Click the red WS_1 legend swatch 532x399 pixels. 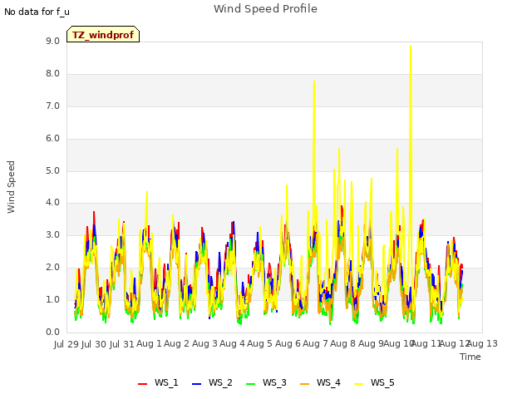[x=142, y=384]
